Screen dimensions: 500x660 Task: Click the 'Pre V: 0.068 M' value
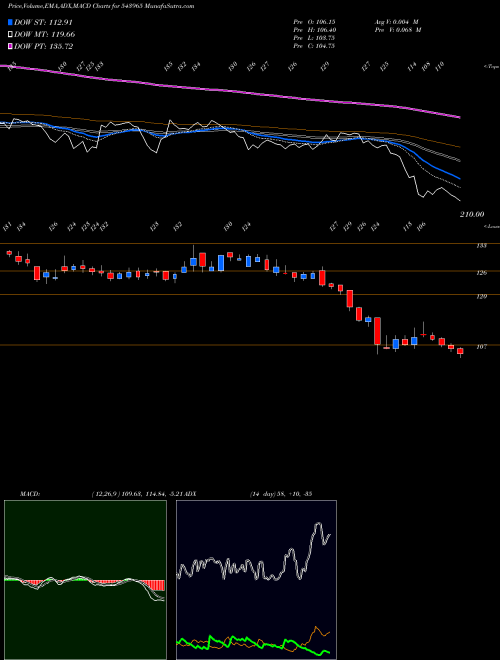coord(398,30)
